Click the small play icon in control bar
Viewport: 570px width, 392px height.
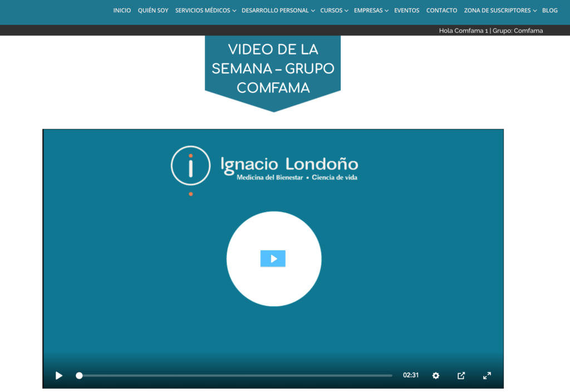pyautogui.click(x=59, y=375)
